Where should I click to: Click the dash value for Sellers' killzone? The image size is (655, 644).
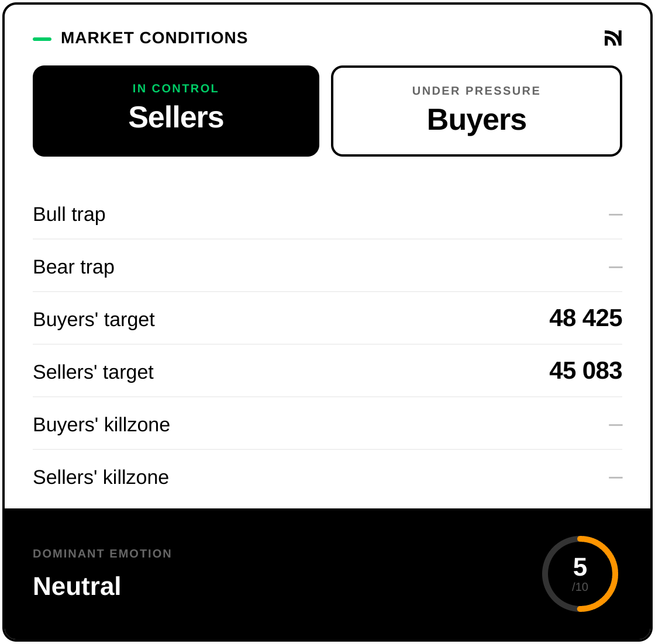[x=615, y=477]
